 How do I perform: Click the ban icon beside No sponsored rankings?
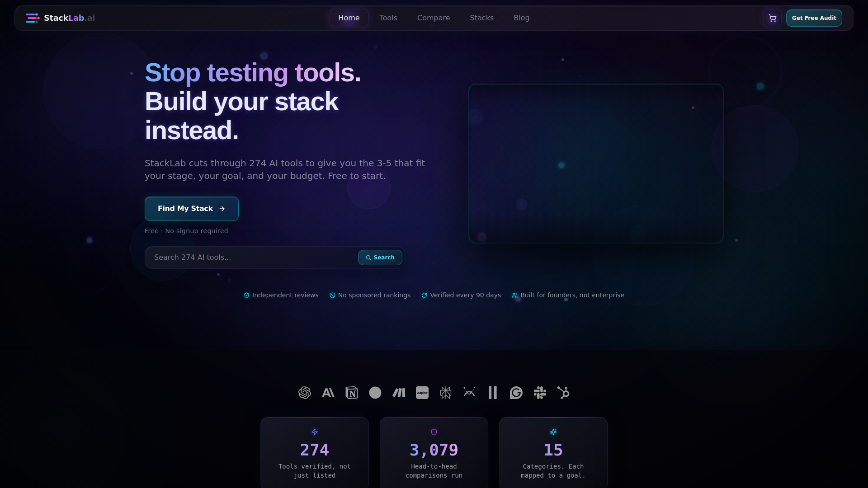[x=333, y=296]
